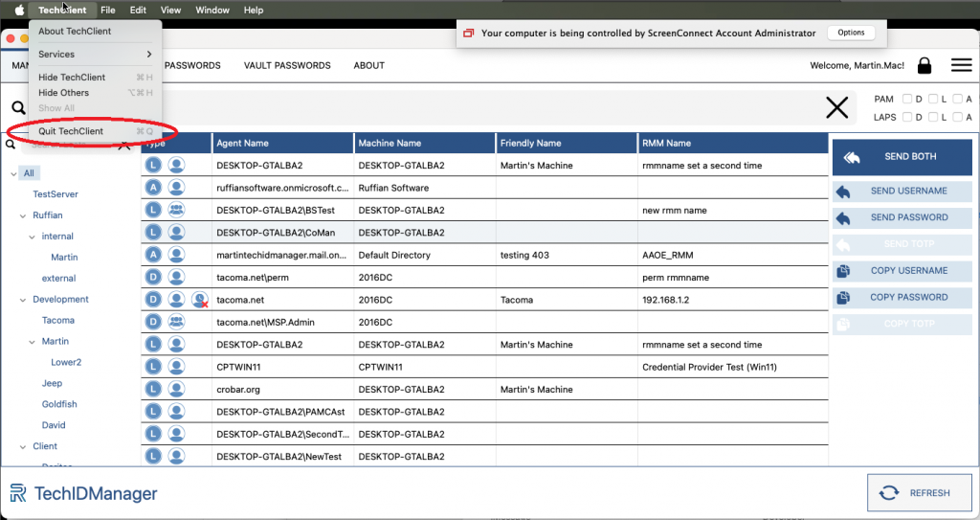The height and width of the screenshot is (520, 980).
Task: Collapse the Ruffian tree node
Action: (x=23, y=215)
